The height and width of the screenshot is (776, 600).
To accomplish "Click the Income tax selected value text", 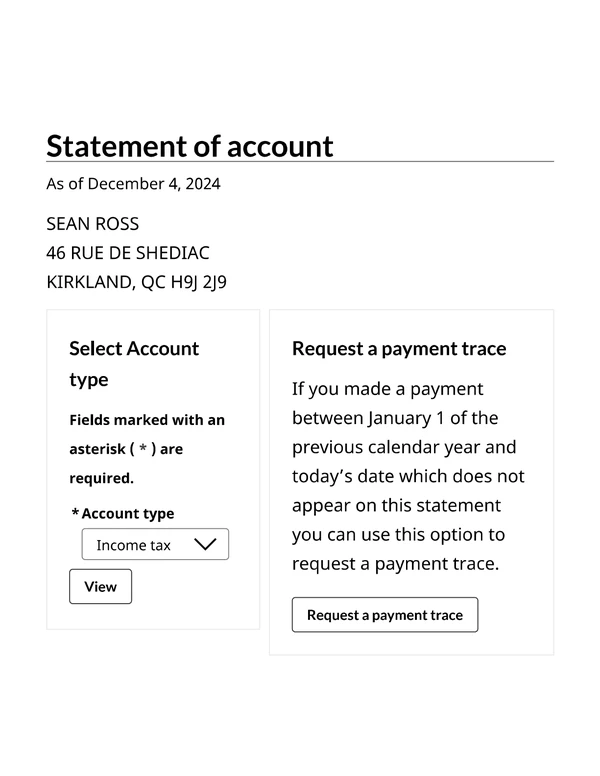I will (133, 545).
